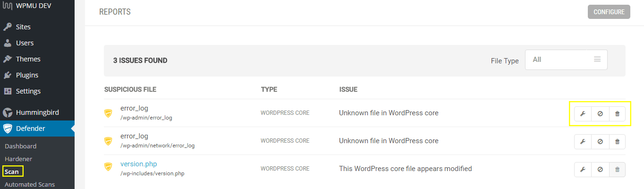Select the Scan submenu item
This screenshot has width=644, height=189.
coord(12,172)
